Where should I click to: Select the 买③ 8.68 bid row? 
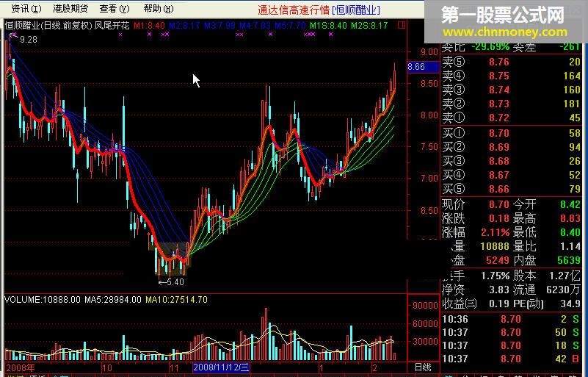coord(512,161)
